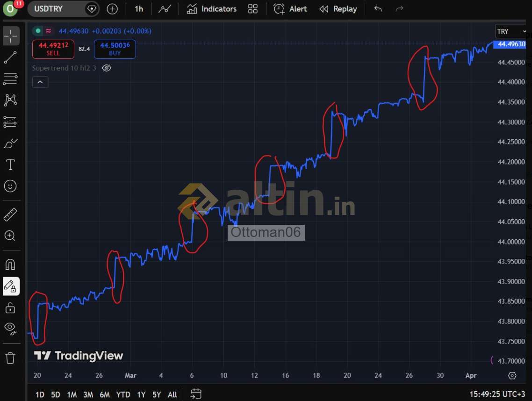Select the trend line drawing tool
The height and width of the screenshot is (401, 532).
tap(10, 57)
